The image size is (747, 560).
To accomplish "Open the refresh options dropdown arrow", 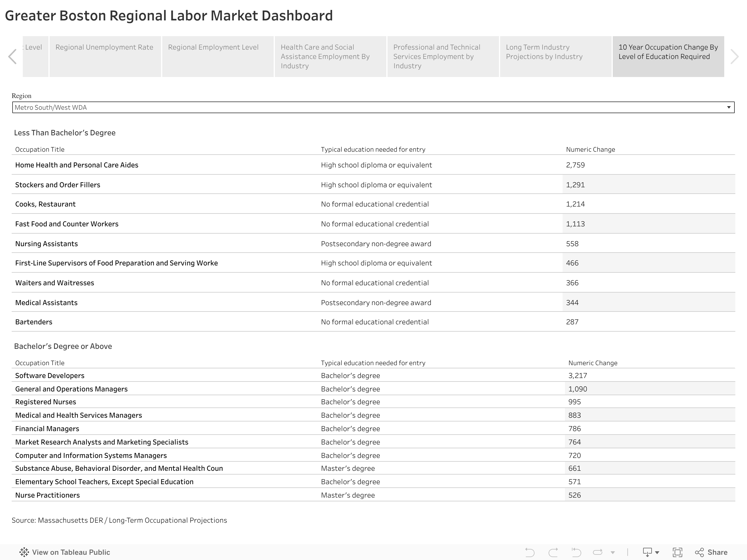I will click(612, 553).
